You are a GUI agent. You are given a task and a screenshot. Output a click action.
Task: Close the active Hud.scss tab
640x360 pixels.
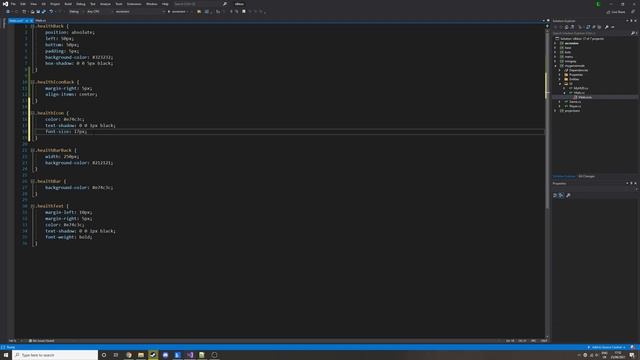(31, 20)
